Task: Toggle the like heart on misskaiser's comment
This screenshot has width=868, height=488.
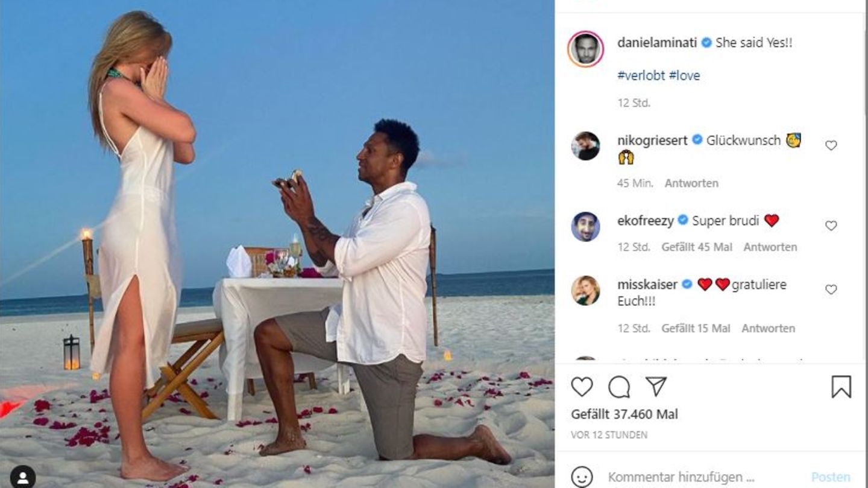Action: (832, 288)
